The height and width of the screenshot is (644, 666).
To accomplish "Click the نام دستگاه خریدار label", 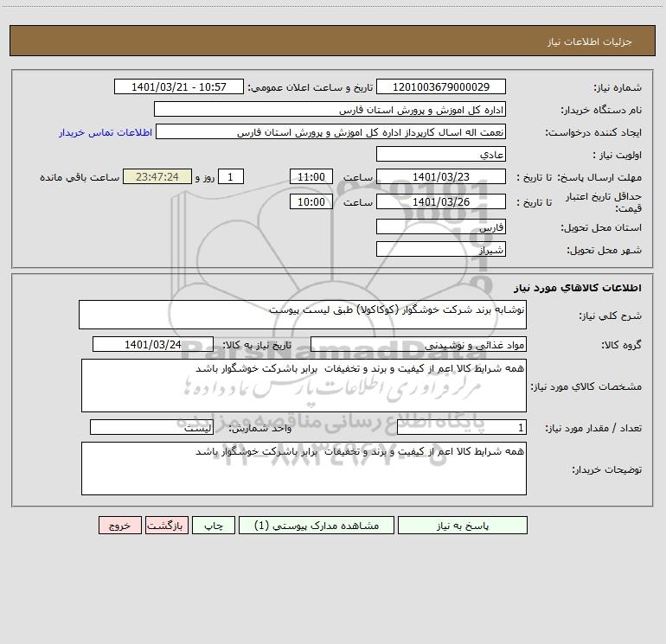I will click(601, 111).
